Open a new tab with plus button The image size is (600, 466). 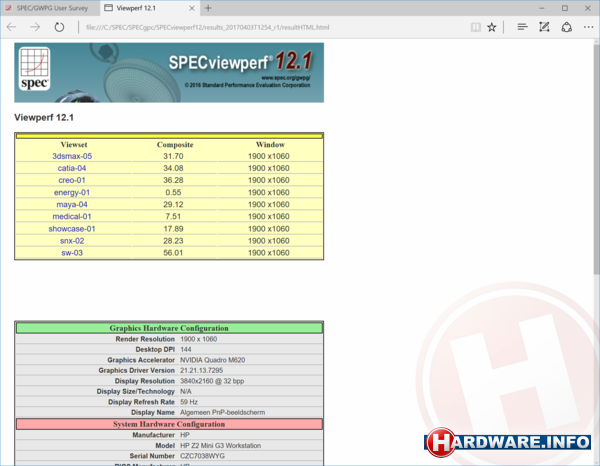(208, 8)
